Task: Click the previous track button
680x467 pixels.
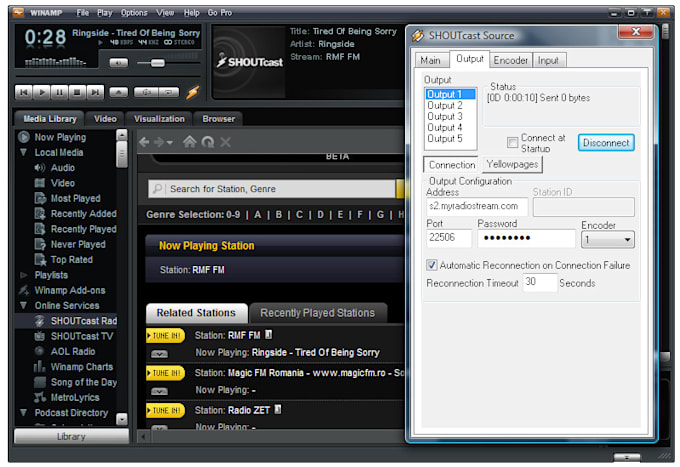Action: pyautogui.click(x=23, y=92)
